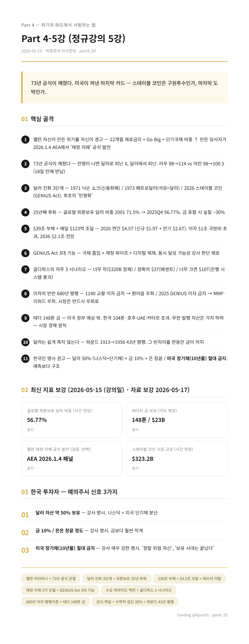Open the AEA 2026.1.4 패널 card
Screen dimensions: 249x644
[72, 458]
